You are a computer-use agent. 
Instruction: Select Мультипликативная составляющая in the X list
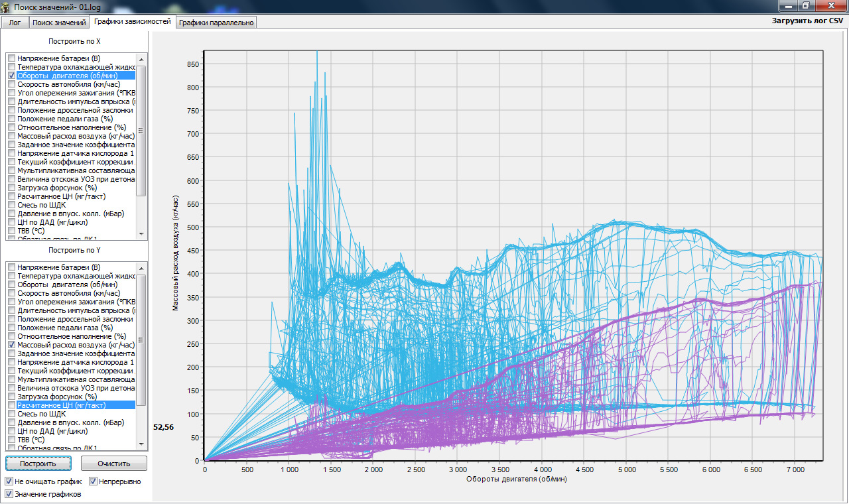pos(76,170)
